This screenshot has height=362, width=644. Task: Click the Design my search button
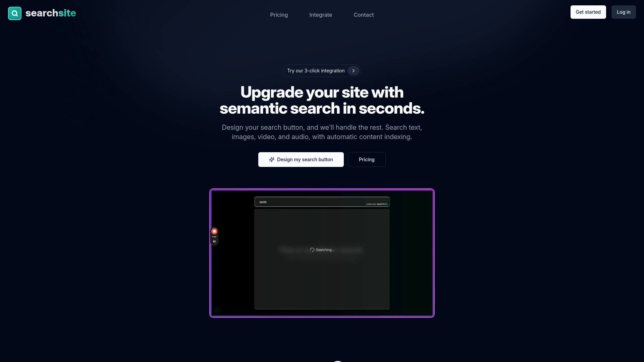(x=301, y=160)
